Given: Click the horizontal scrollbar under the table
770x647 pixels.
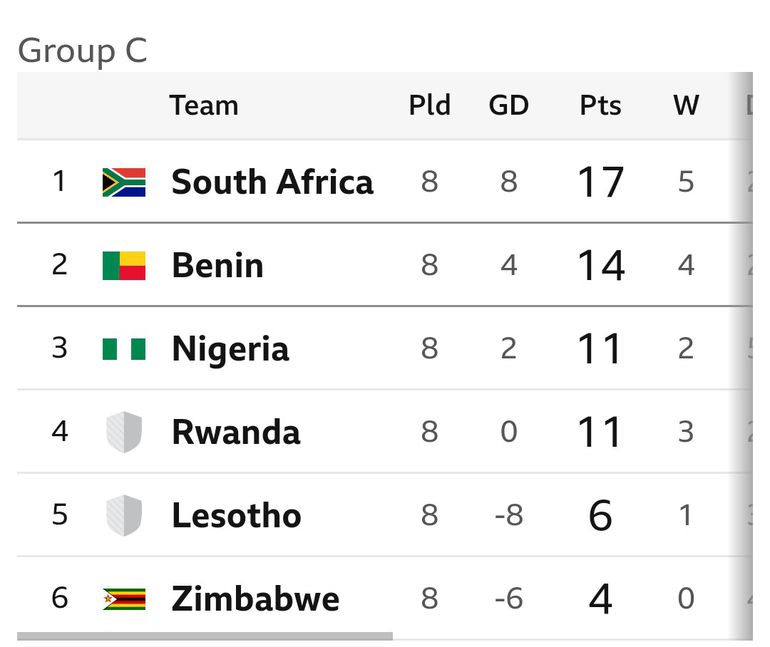Looking at the screenshot, I should (x=205, y=635).
